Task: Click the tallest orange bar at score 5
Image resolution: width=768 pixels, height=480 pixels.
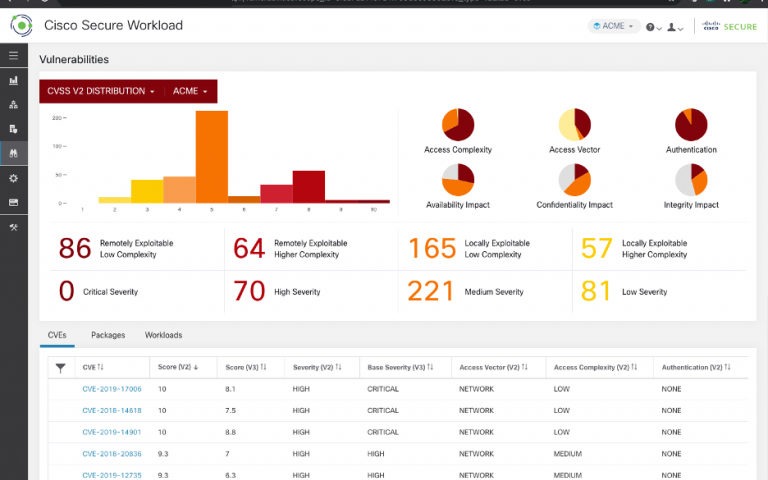Action: pos(212,157)
